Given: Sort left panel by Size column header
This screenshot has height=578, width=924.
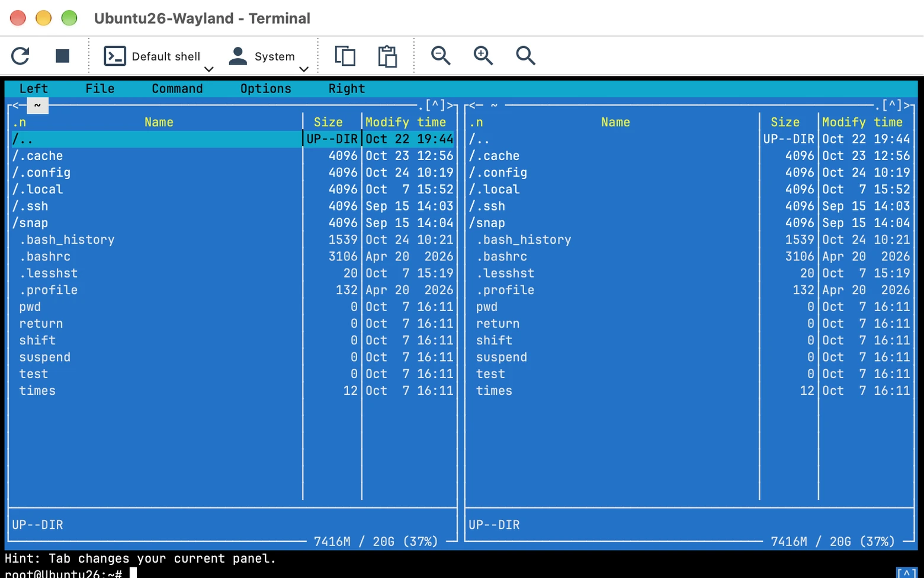Looking at the screenshot, I should 328,123.
